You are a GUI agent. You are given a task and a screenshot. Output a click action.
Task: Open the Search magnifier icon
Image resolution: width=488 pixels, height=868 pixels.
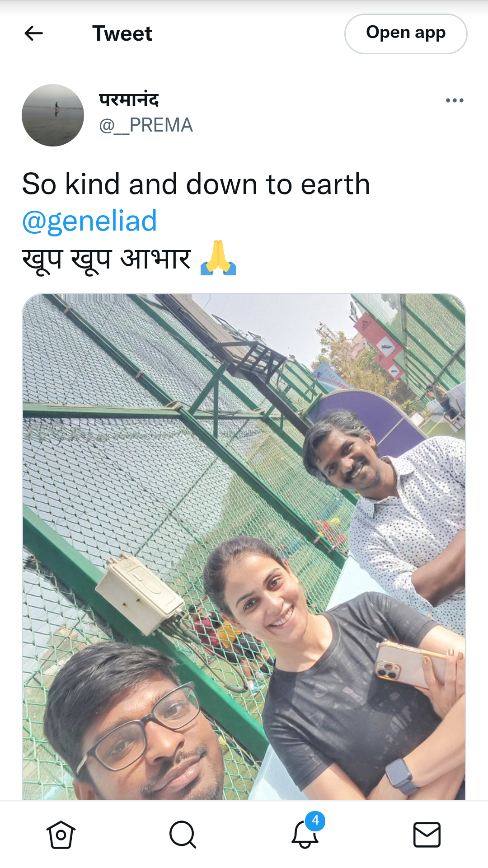[183, 835]
